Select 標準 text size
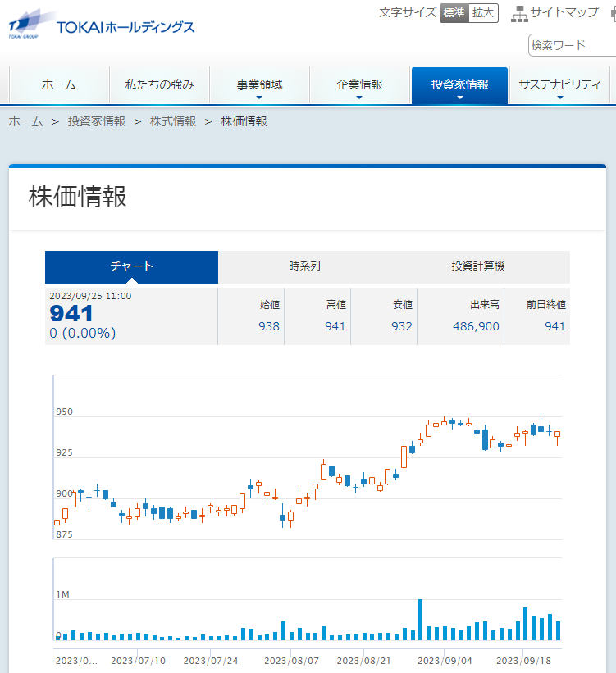 (454, 13)
